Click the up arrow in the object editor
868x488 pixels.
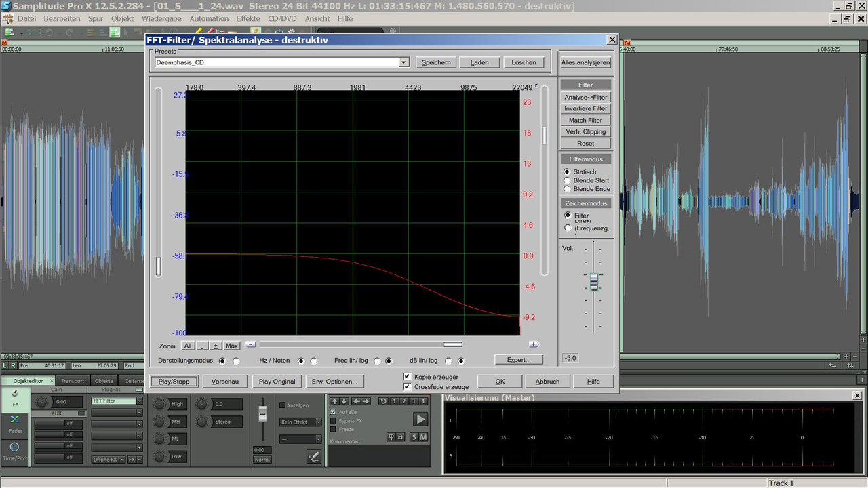[x=334, y=401]
